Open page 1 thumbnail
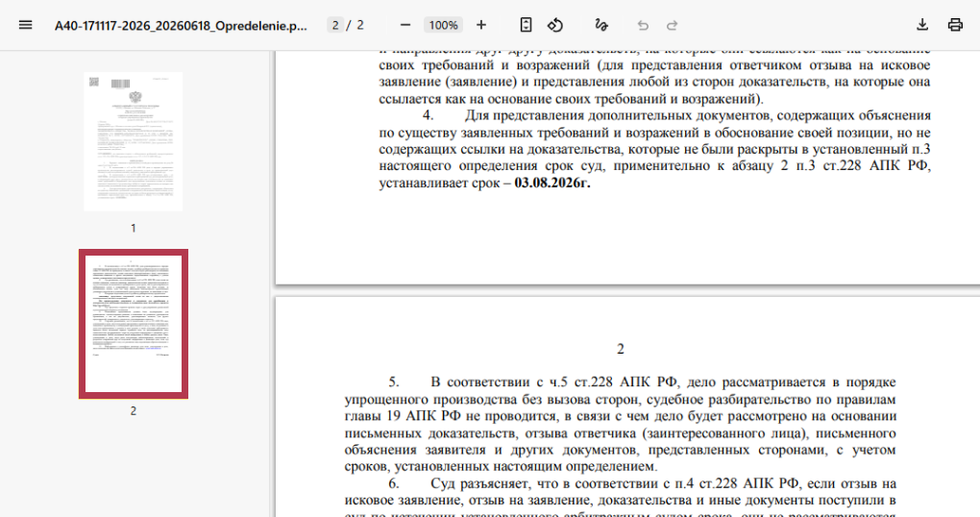This screenshot has height=517, width=980. point(134,141)
